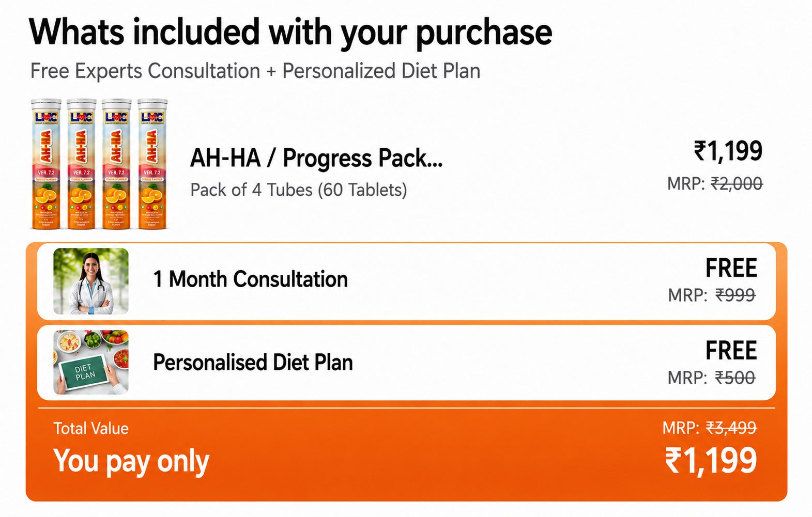
Task: Click the You pay only text
Action: [x=131, y=461]
